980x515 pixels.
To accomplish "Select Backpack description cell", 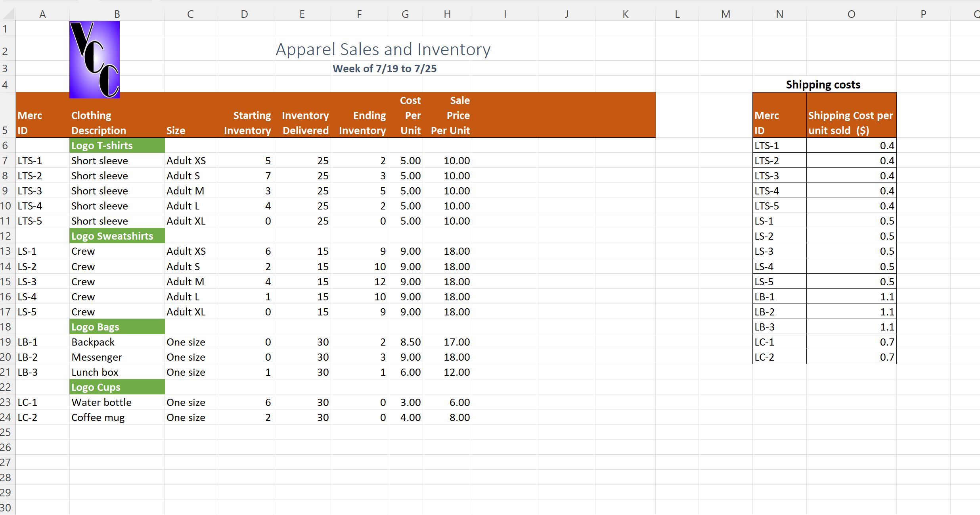I will [x=93, y=342].
